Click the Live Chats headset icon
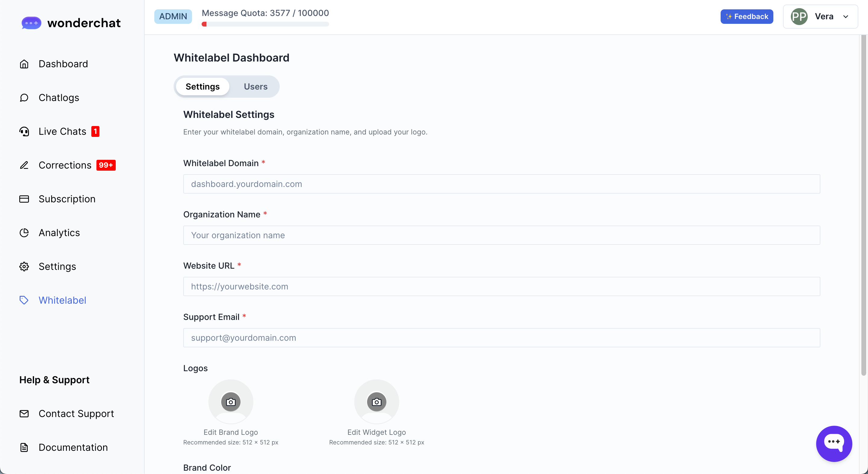 click(24, 131)
